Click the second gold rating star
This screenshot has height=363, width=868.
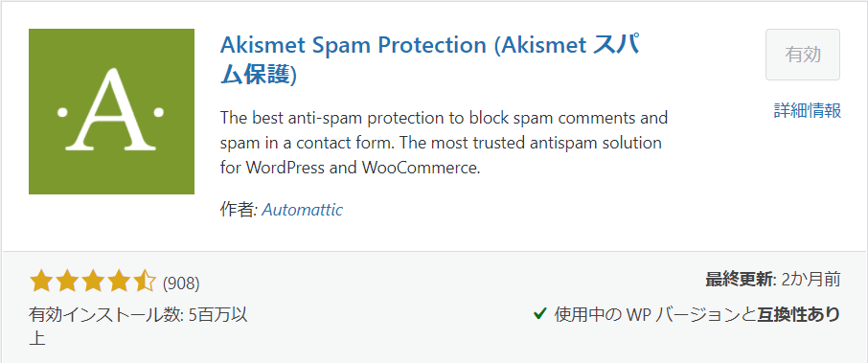click(66, 282)
